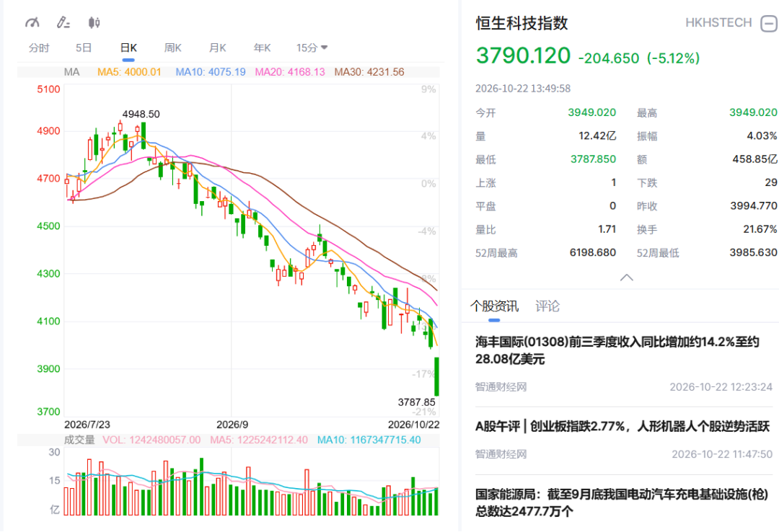779x532 pixels.
Task: Click the 量比 value 1.71
Action: (607, 229)
